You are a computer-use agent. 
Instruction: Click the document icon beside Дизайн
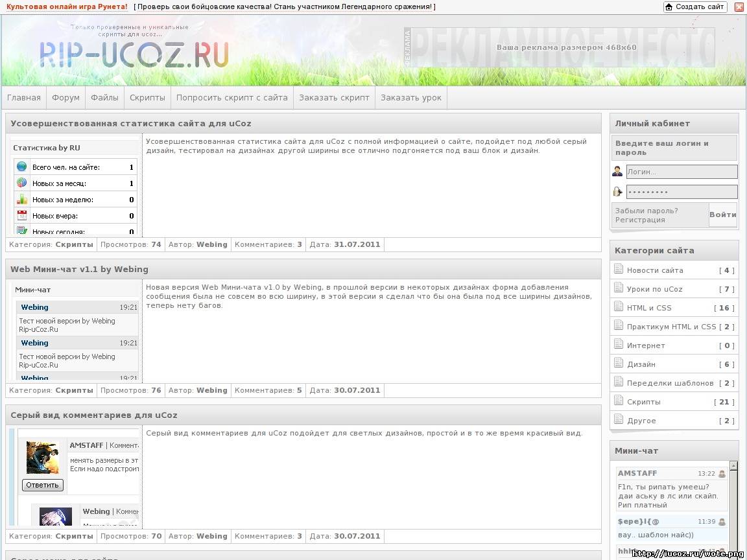619,363
